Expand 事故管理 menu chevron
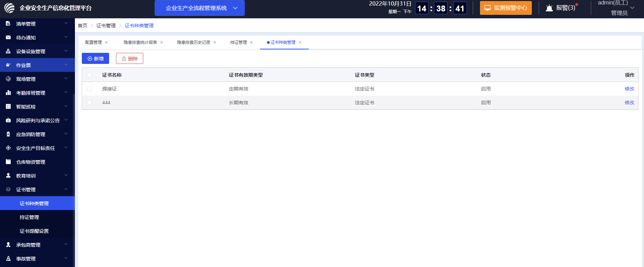The height and width of the screenshot is (267, 644). click(66, 258)
